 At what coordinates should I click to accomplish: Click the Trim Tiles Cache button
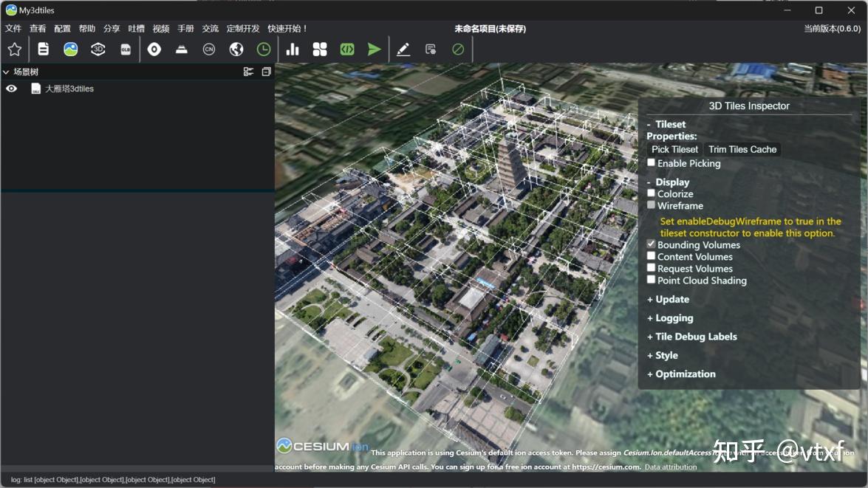pyautogui.click(x=742, y=149)
